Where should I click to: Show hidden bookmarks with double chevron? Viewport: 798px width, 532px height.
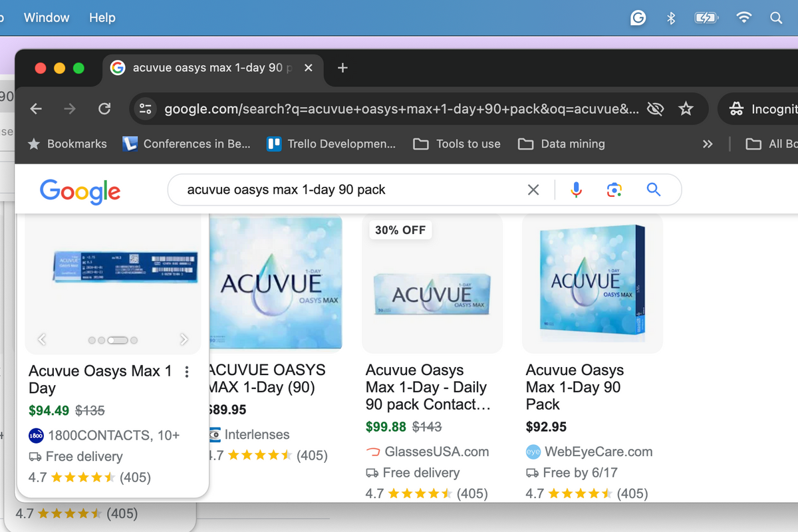pyautogui.click(x=708, y=144)
